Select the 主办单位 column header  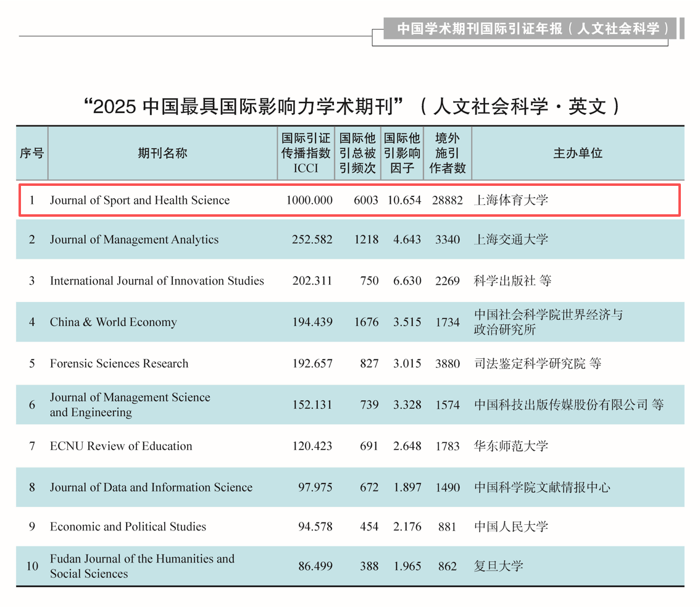pos(577,153)
